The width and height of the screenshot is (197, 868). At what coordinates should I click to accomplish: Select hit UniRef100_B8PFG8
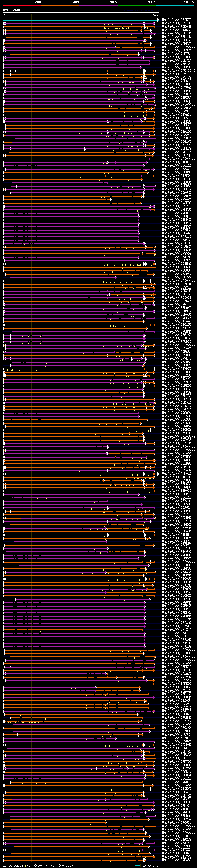[x=177, y=40]
